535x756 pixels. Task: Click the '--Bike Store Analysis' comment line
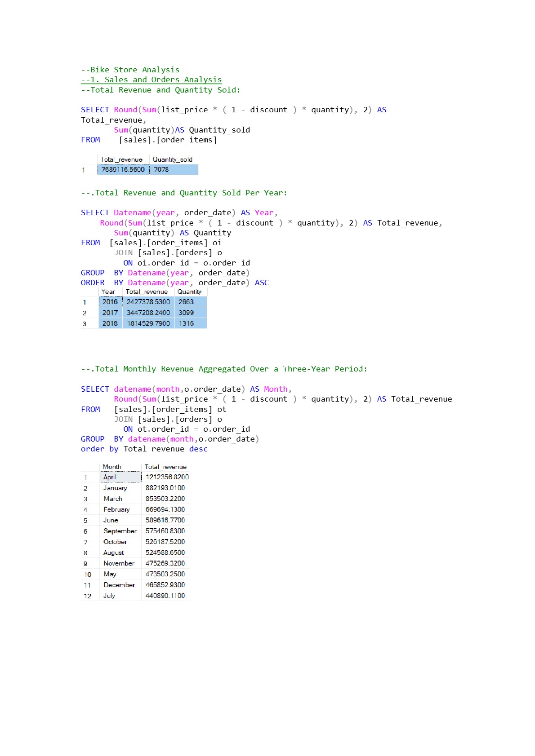click(x=130, y=70)
